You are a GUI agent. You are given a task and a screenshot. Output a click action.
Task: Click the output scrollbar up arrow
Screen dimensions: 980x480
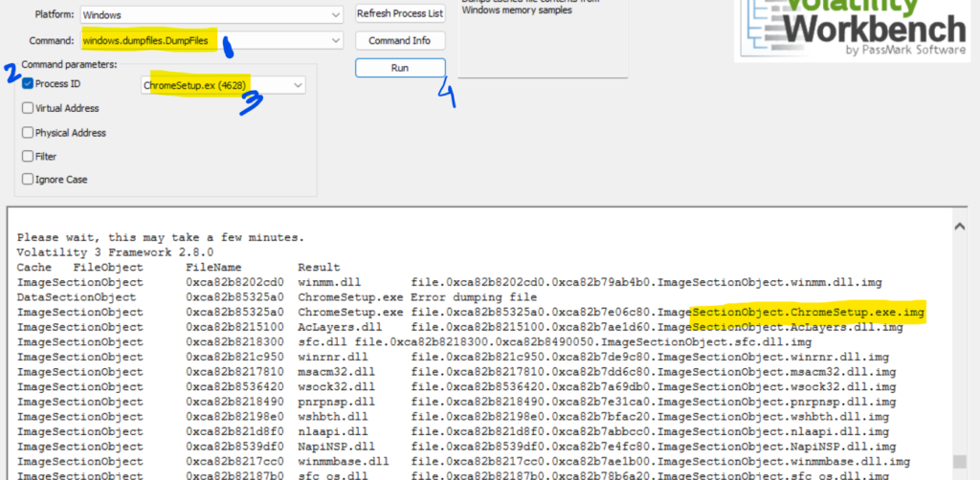(960, 225)
